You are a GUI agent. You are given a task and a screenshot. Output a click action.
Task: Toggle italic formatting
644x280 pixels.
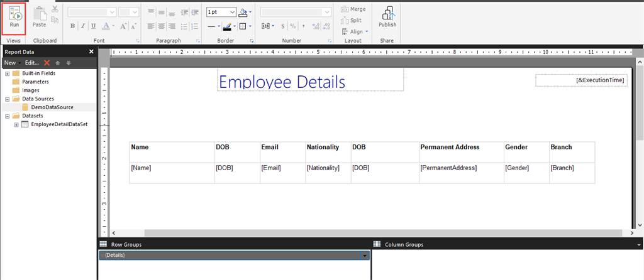(x=83, y=26)
